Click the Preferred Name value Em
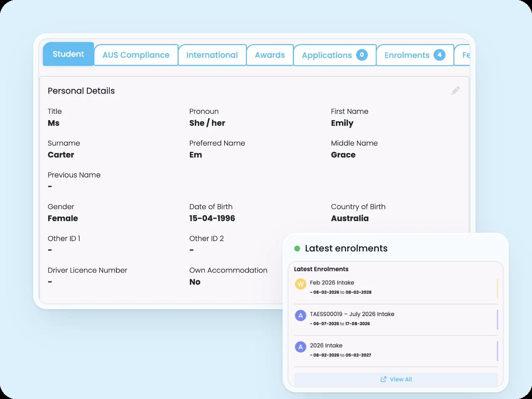532x399 pixels. pyautogui.click(x=196, y=155)
